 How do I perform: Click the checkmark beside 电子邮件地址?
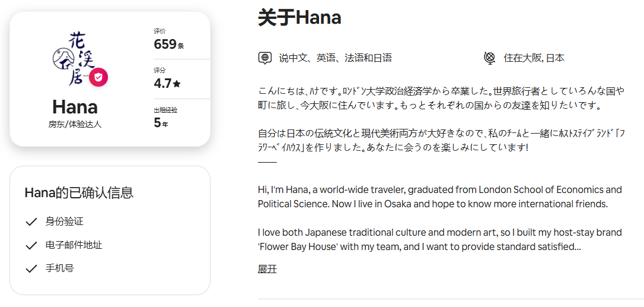(x=31, y=246)
